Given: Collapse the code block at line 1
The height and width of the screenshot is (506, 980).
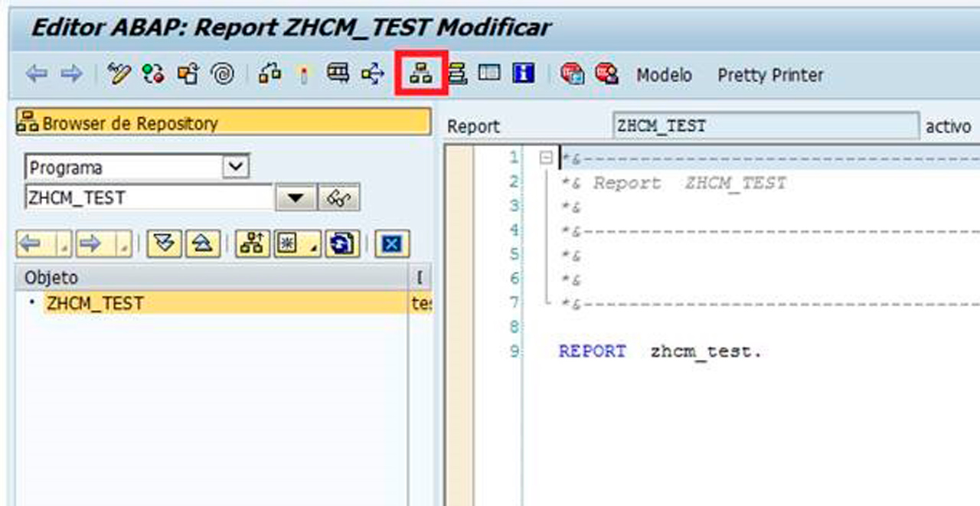Looking at the screenshot, I should tap(545, 158).
